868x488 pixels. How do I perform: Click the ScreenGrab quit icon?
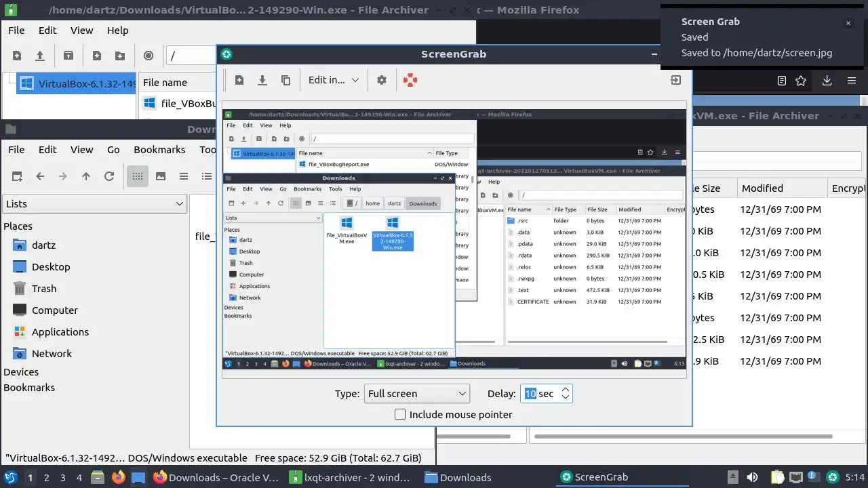[675, 80]
